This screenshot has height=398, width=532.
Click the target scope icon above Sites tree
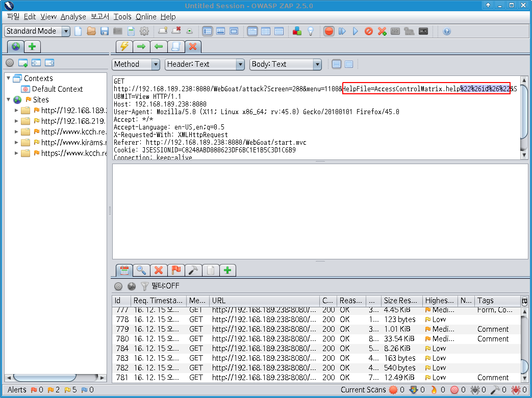(10, 63)
